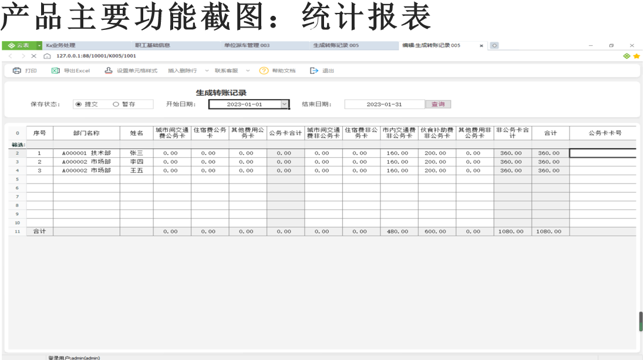Click the 导出Excel label
The height and width of the screenshot is (360, 644).
(x=77, y=70)
